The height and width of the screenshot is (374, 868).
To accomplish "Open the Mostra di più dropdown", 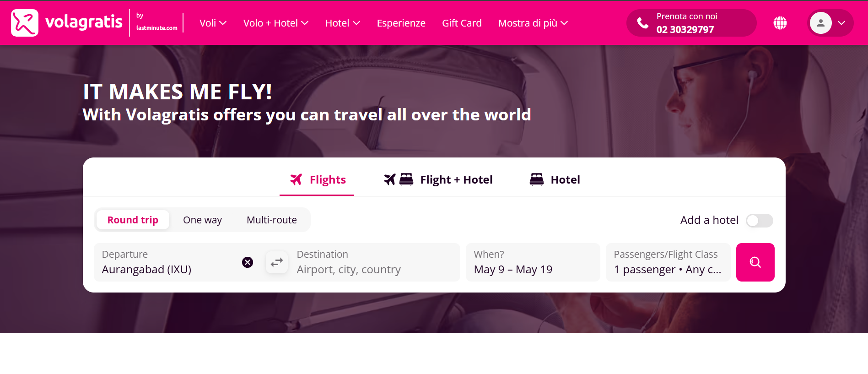I will 533,23.
